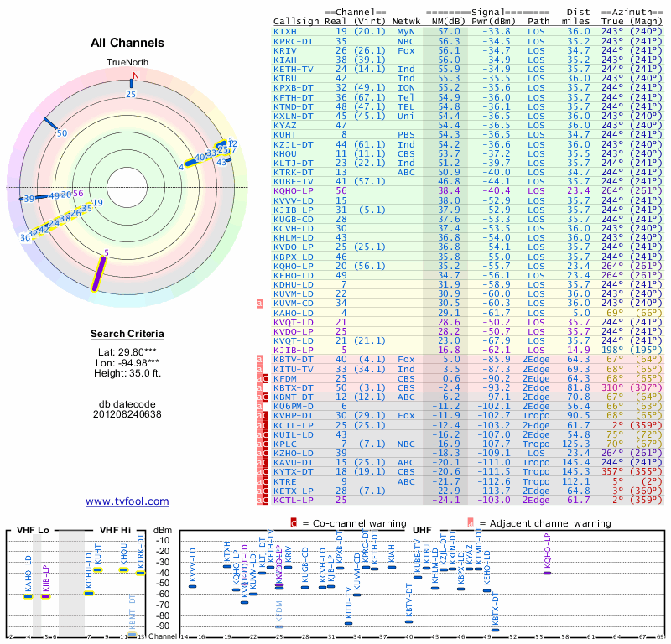Select the KHOU callsign row

pyautogui.click(x=284, y=153)
